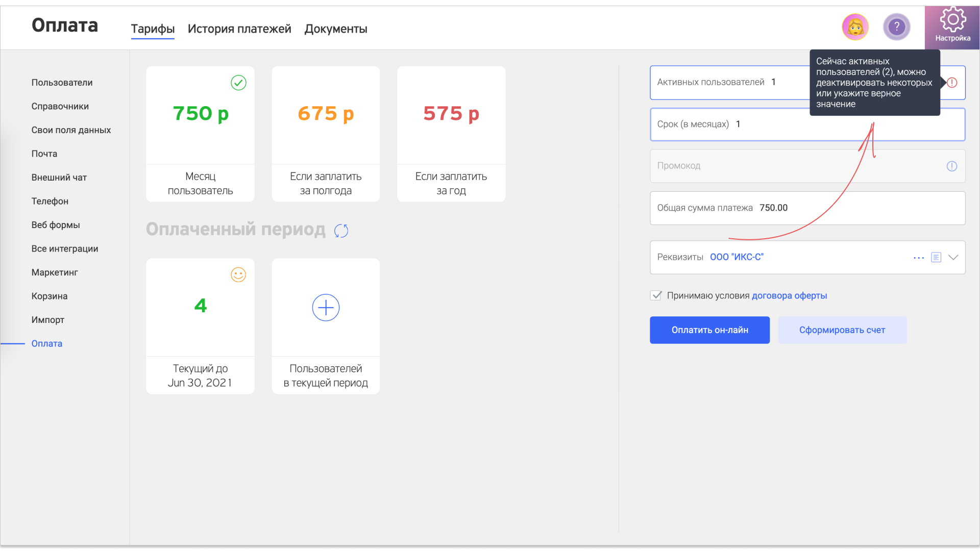This screenshot has height=551, width=980.
Task: Click the договора оферты link
Action: [x=789, y=295]
